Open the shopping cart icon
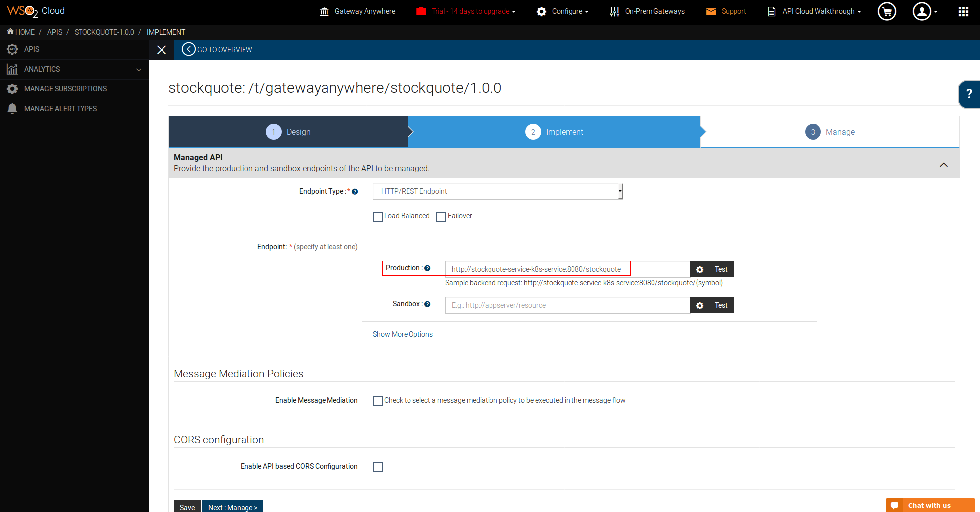980x512 pixels. 887,11
